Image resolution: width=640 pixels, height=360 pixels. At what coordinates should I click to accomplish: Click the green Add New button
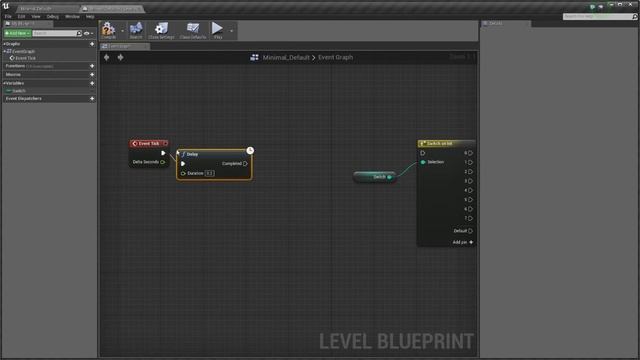17,33
